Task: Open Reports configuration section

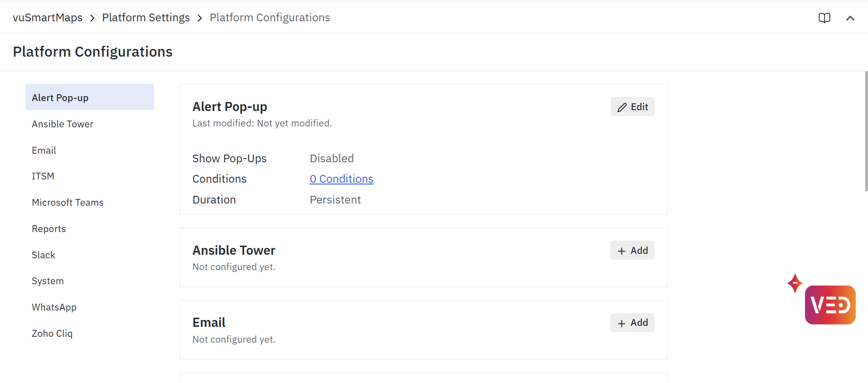Action: [49, 229]
